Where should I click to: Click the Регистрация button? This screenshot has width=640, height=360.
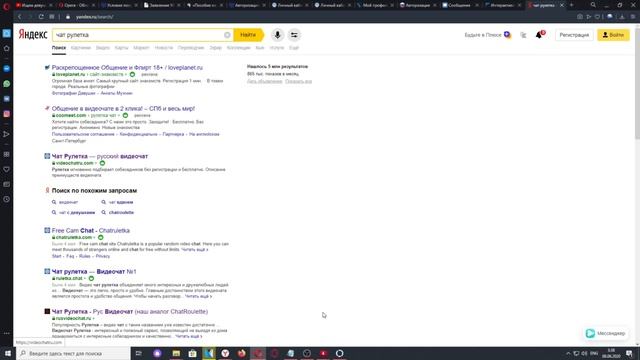(x=574, y=35)
